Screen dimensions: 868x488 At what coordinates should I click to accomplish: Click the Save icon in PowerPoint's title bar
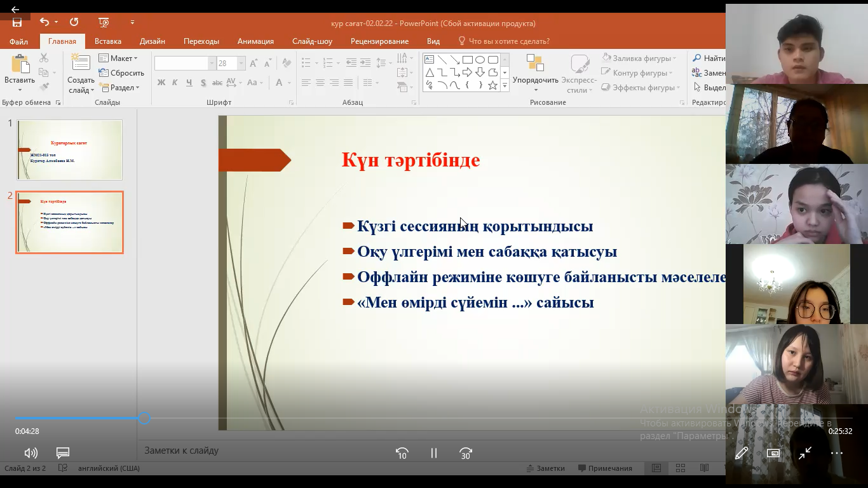[17, 22]
